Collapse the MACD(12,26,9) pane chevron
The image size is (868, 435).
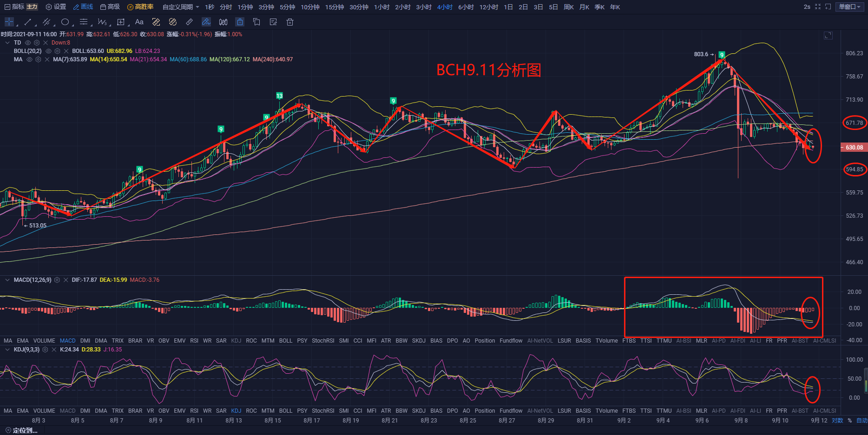[7, 280]
